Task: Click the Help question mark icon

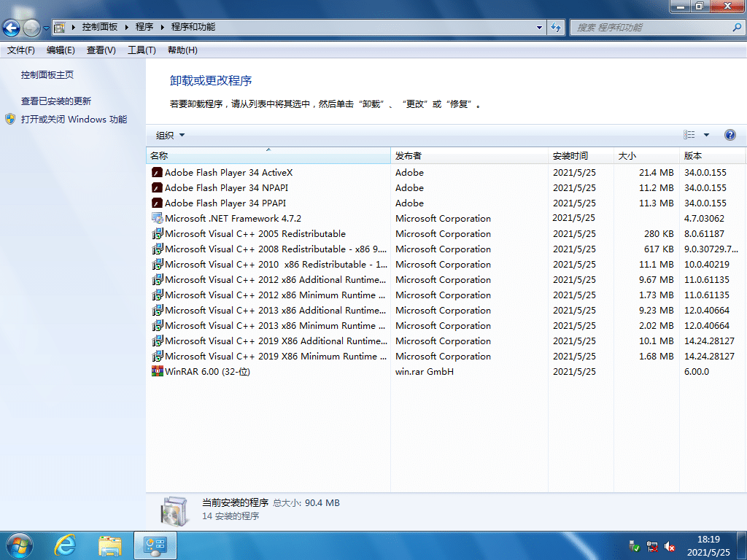Action: tap(730, 135)
